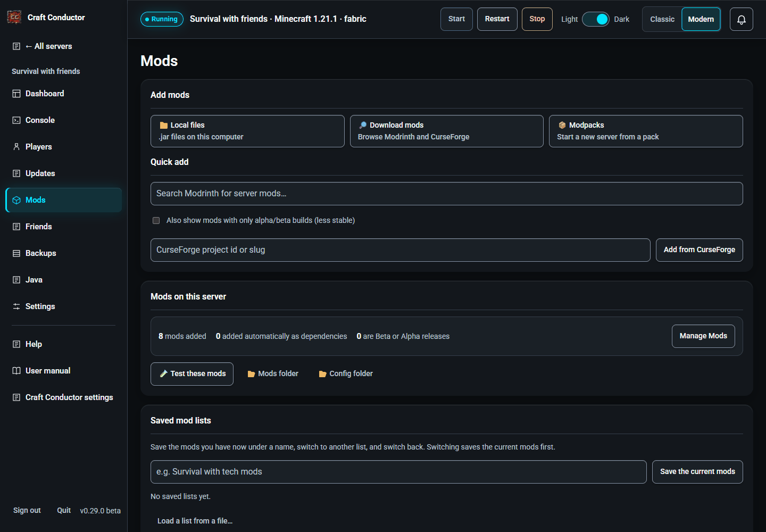This screenshot has height=532, width=766.
Task: Click Test these mods button
Action: 192,374
